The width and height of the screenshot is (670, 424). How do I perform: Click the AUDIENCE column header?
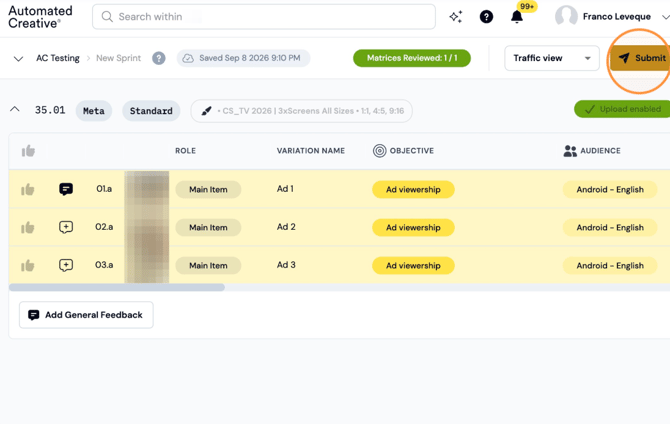[x=600, y=151]
